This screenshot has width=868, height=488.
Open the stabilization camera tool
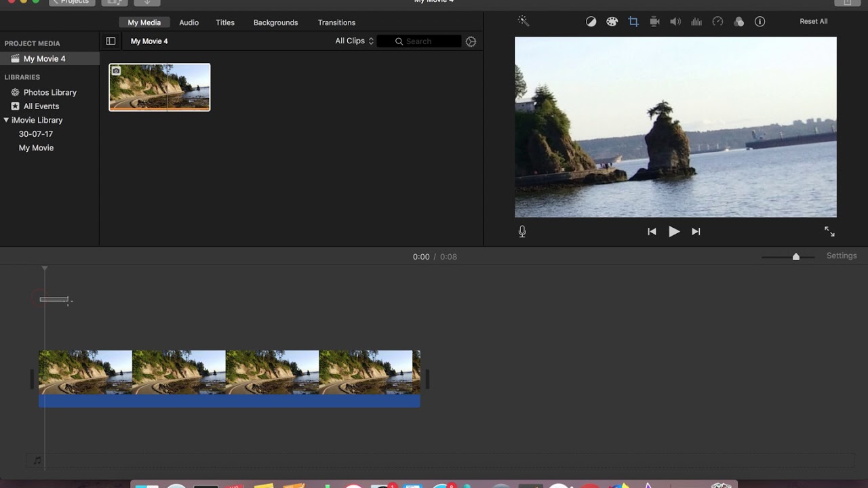click(654, 22)
